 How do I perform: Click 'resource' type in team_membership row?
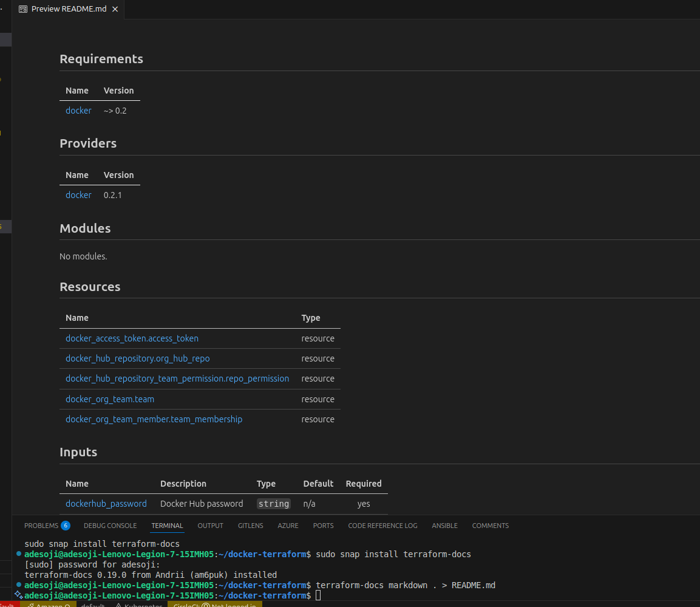(318, 419)
